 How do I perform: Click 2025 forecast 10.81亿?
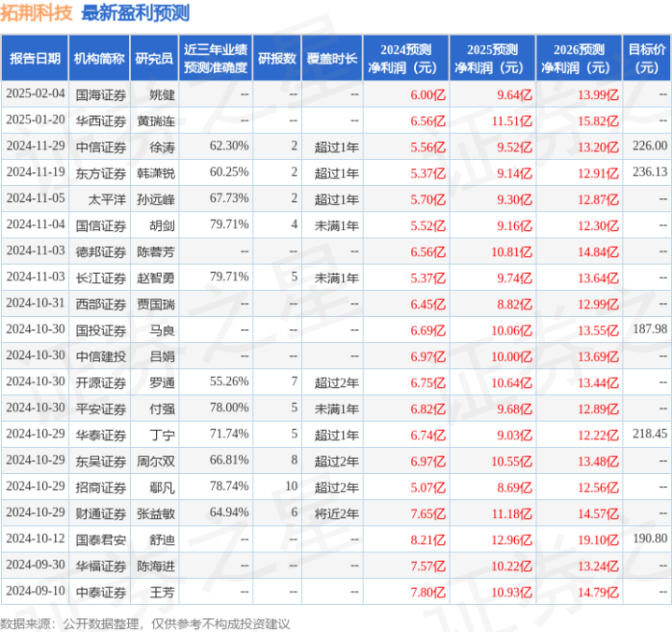coord(512,251)
